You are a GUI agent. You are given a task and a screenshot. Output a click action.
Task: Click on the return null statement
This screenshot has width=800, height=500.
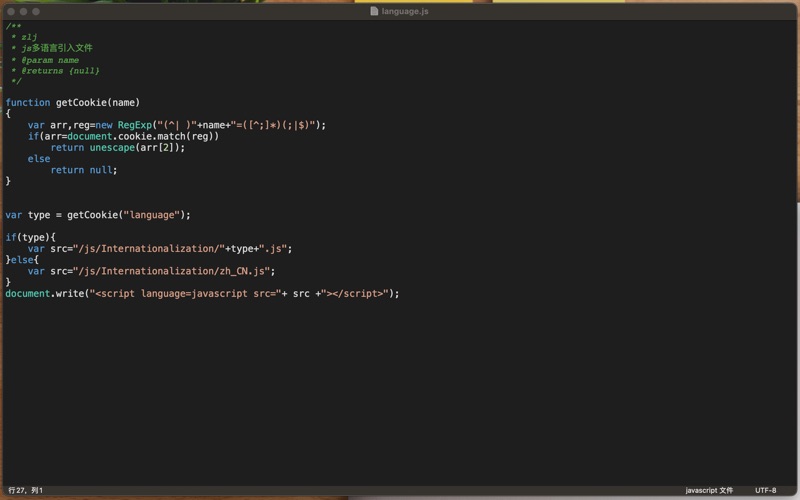point(83,170)
